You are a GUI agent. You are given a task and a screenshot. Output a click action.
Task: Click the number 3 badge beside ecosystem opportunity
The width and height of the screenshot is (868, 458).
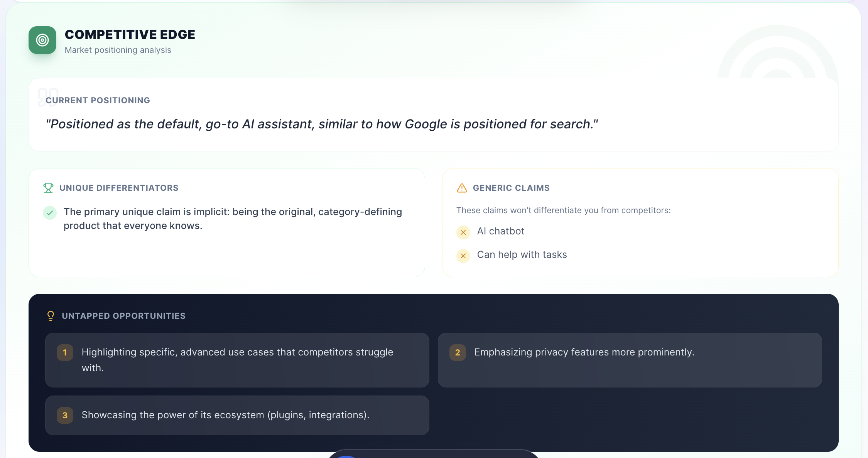coord(65,415)
